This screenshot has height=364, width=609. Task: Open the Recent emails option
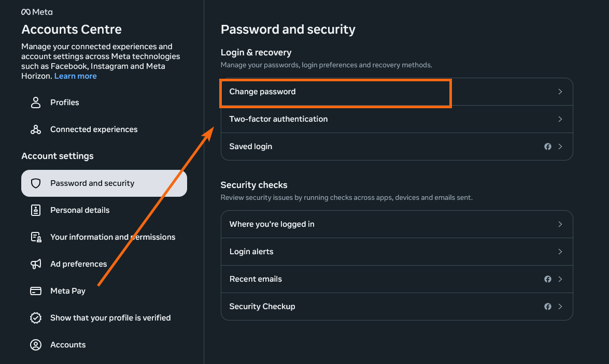coord(256,279)
